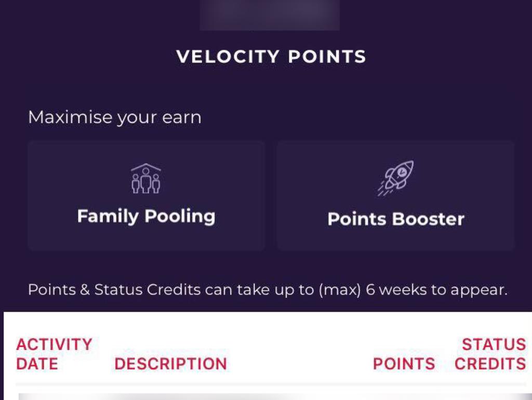Click the divider line under the column headers
532x400 pixels.
point(271,384)
